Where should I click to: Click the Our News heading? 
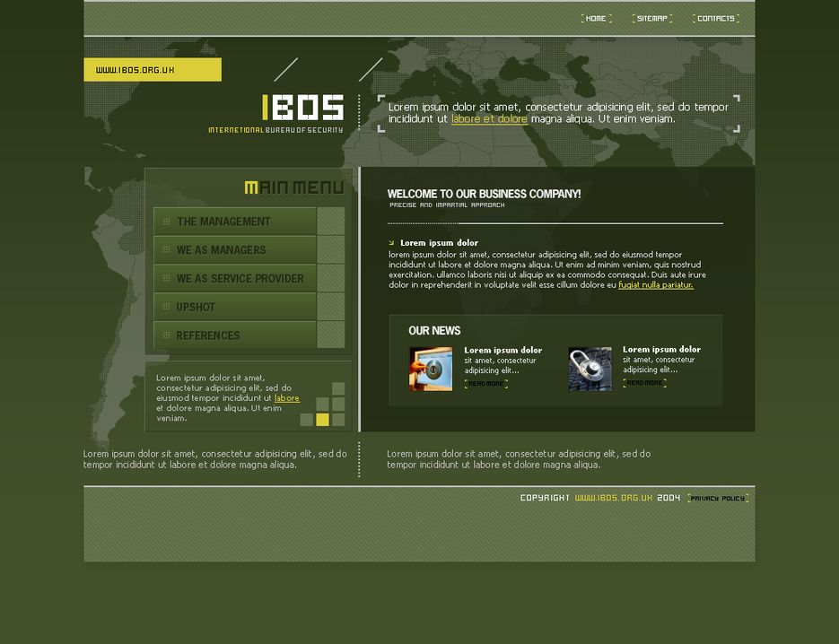coord(434,331)
